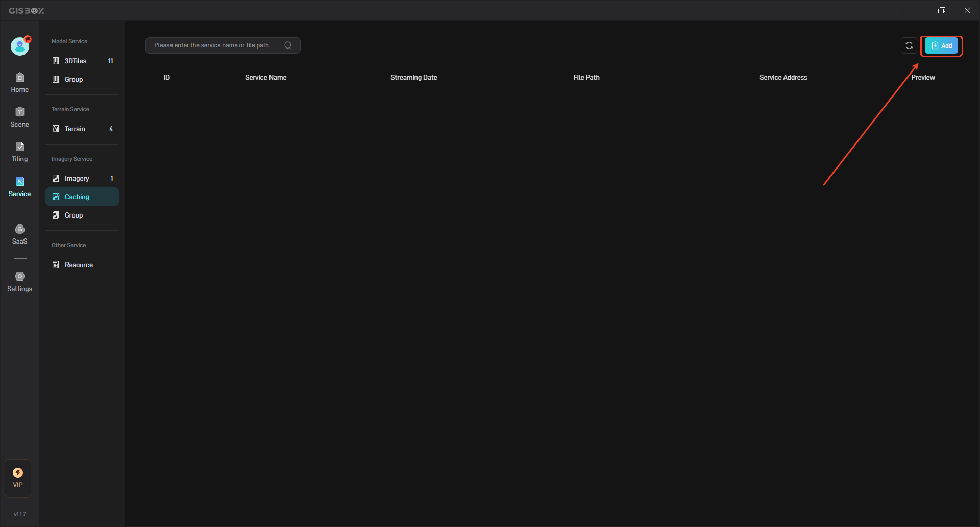Click the search magnifier icon
Screen dimensions: 980x527
click(x=288, y=45)
